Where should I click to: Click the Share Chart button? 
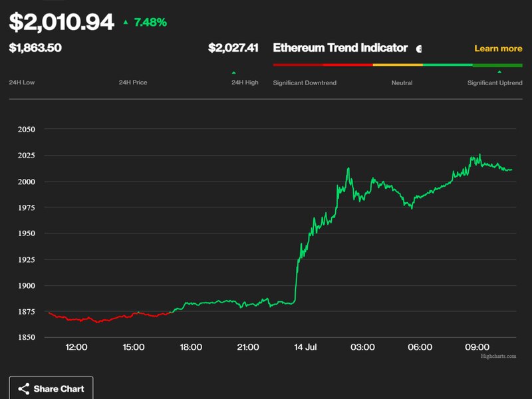(51, 388)
